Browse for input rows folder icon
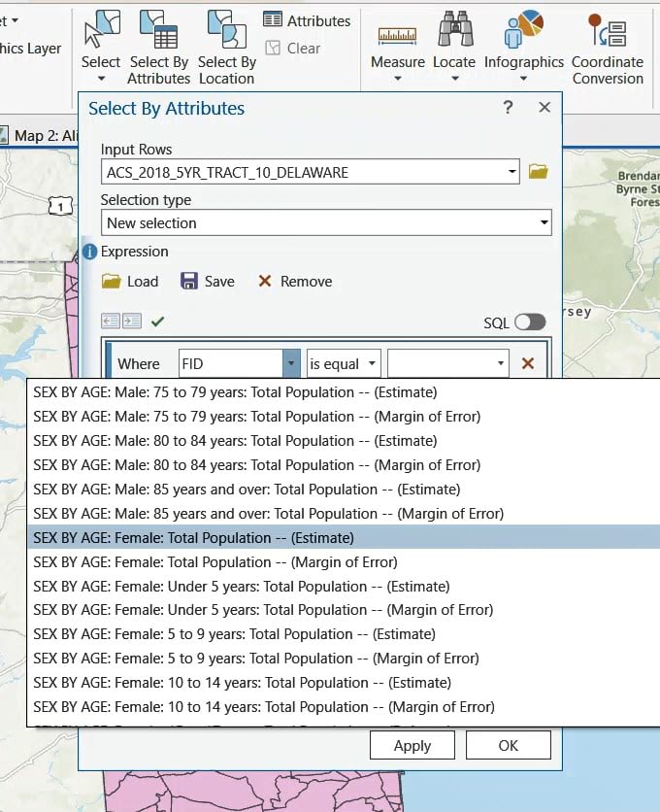The height and width of the screenshot is (812, 660). coord(539,171)
